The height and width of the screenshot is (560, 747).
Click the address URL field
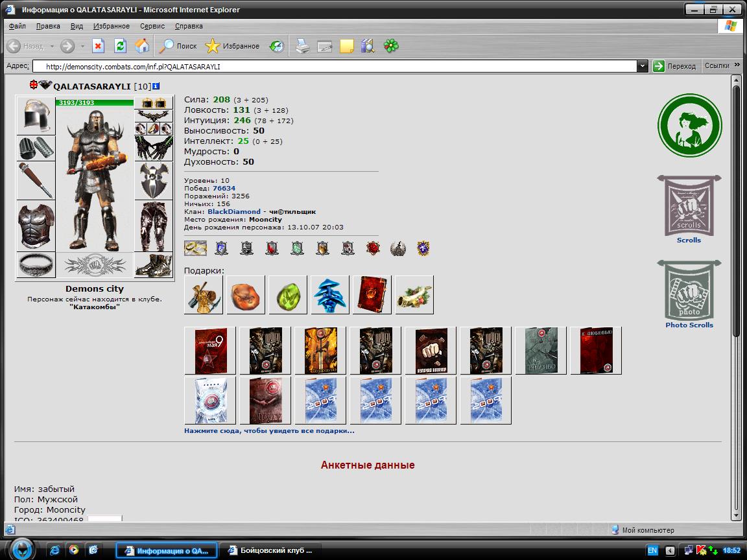[x=333, y=66]
